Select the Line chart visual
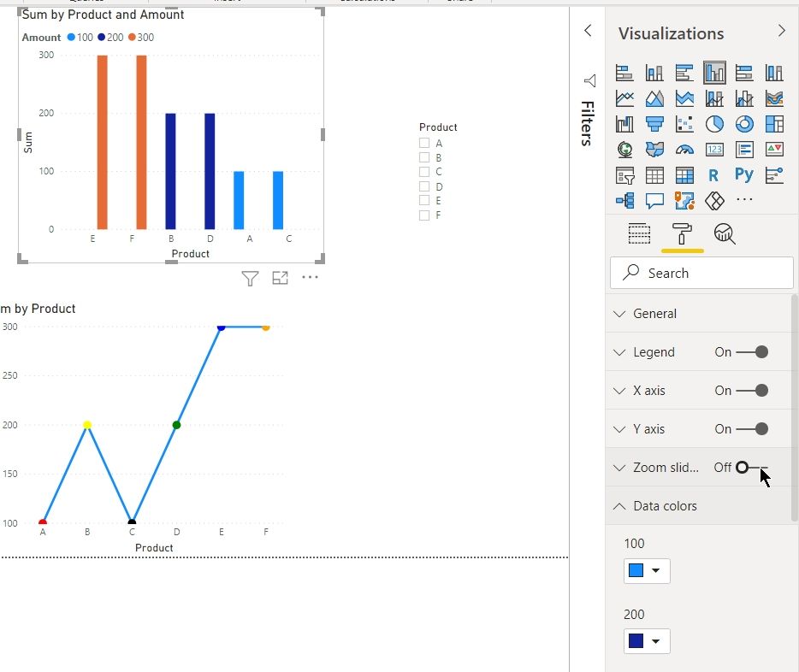799x672 pixels. (x=624, y=98)
